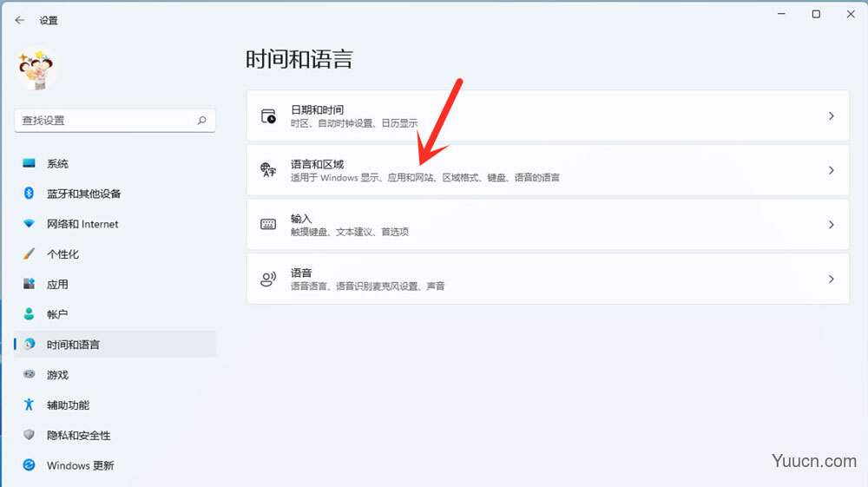Click description 适用于 Windows 显示

point(335,178)
